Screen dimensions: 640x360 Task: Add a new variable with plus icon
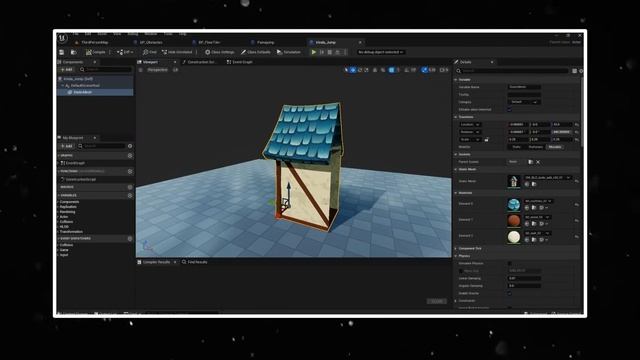[x=130, y=196]
